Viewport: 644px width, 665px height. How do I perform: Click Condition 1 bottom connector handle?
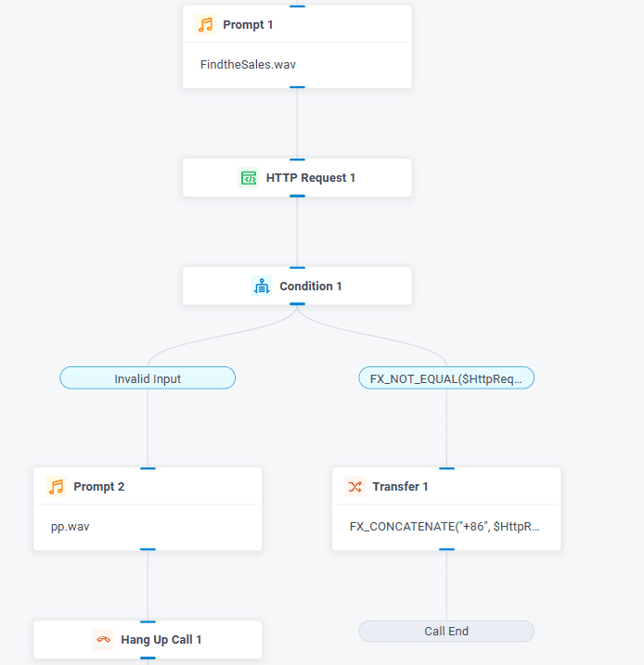pyautogui.click(x=297, y=304)
